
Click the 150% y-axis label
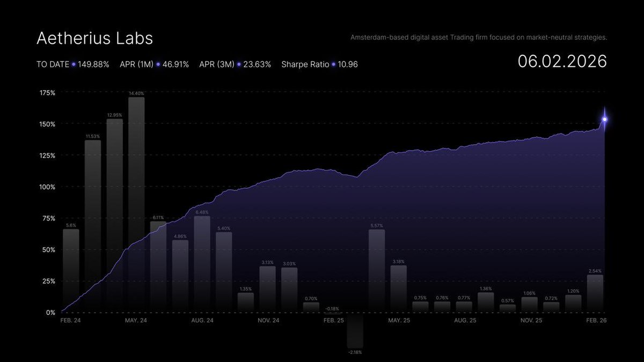47,124
